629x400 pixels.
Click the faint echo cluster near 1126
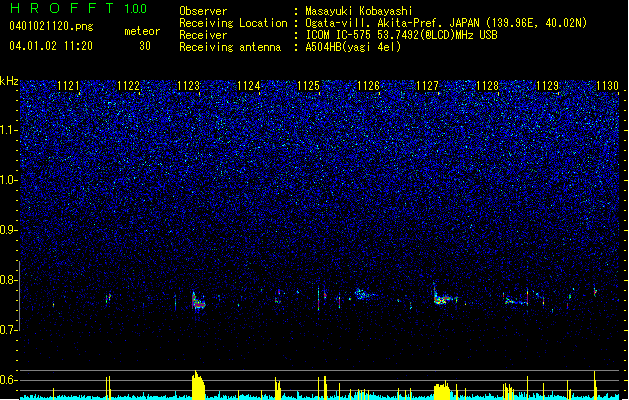point(364,294)
